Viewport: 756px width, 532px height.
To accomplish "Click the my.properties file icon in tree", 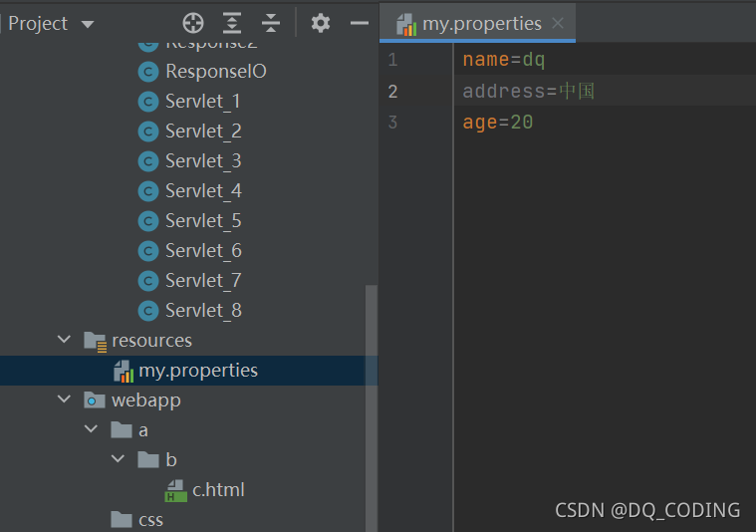I will pos(124,372).
